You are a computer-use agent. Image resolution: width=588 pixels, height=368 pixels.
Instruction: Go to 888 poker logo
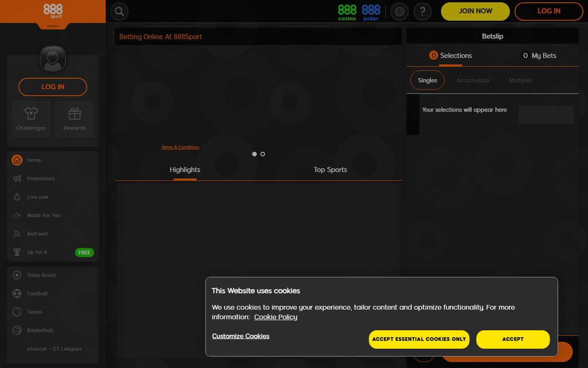(371, 12)
